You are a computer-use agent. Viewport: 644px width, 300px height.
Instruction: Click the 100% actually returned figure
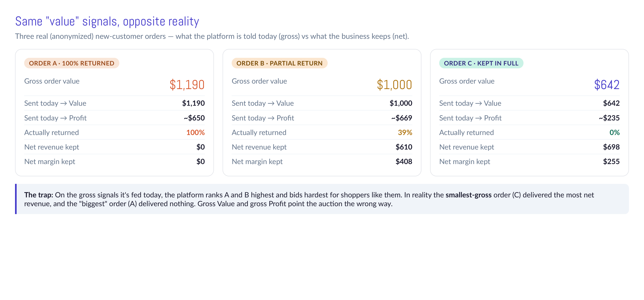pyautogui.click(x=195, y=133)
